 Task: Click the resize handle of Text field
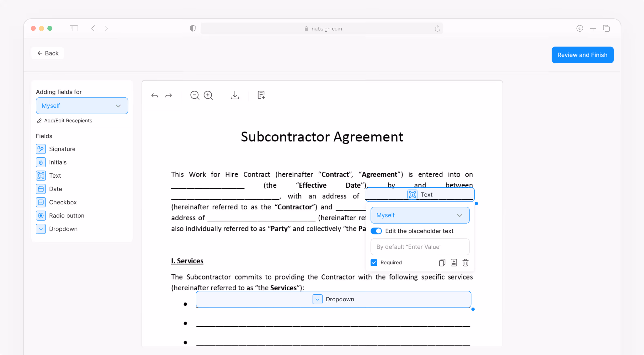(476, 203)
